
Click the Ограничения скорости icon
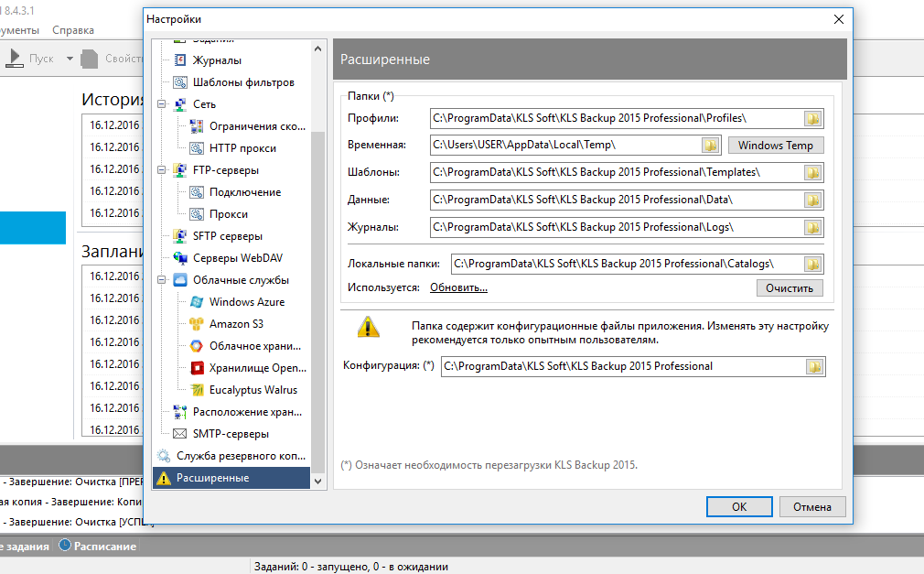(196, 126)
